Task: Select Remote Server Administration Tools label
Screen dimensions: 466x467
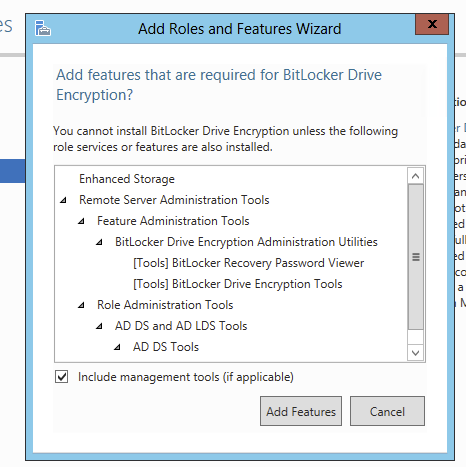Action: pyautogui.click(x=174, y=200)
